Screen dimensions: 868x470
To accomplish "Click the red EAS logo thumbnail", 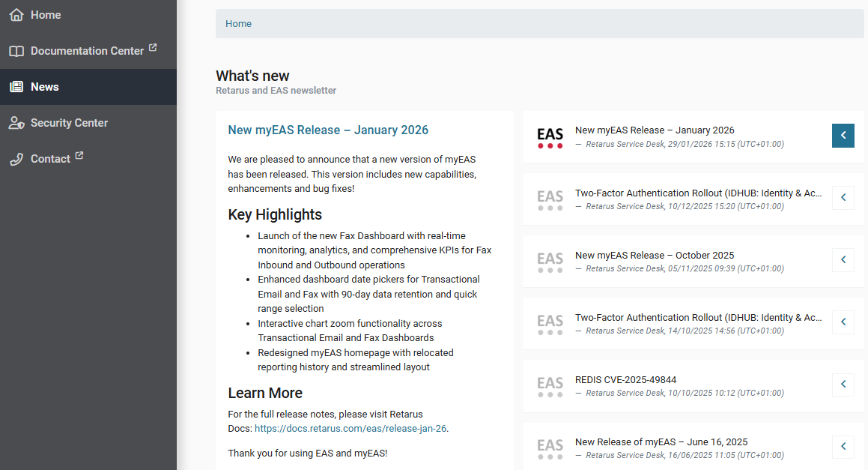I will coord(550,137).
